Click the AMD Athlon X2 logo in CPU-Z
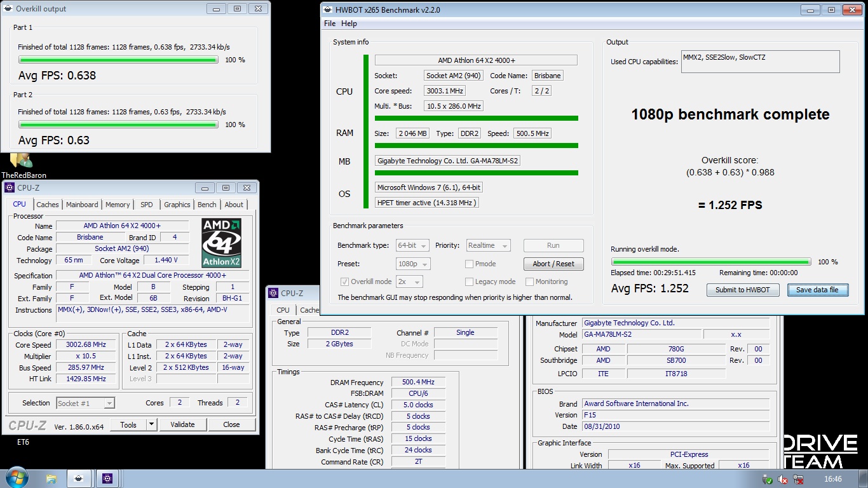 (x=221, y=243)
